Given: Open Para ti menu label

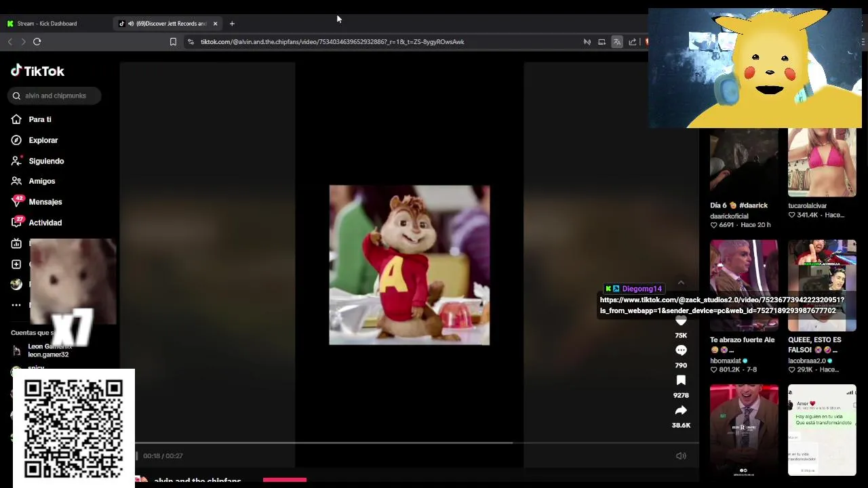Looking at the screenshot, I should [40, 119].
